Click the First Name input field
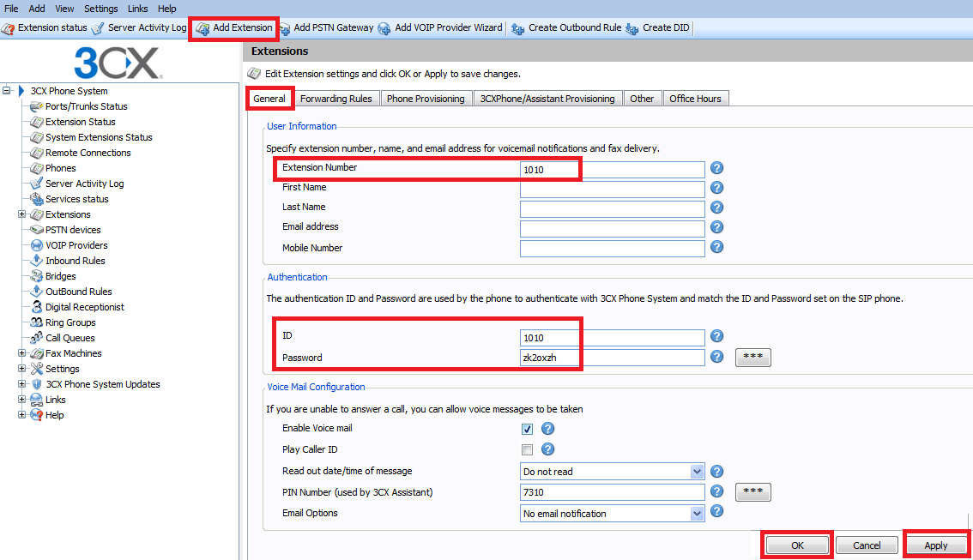This screenshot has height=560, width=973. pos(612,189)
